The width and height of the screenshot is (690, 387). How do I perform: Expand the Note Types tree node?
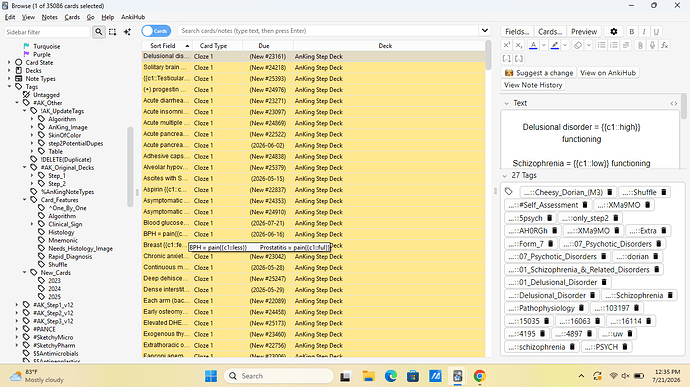pyautogui.click(x=9, y=78)
